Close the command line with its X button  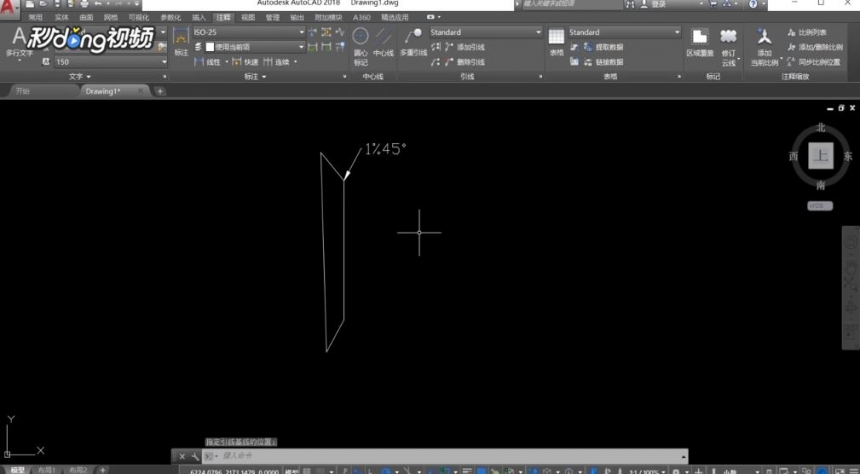click(x=182, y=456)
